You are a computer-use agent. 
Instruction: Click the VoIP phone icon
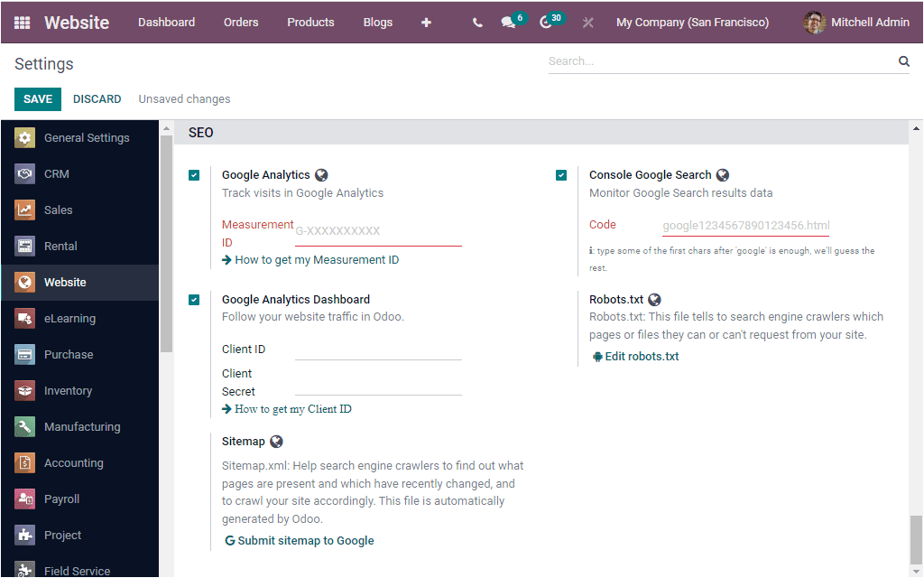pyautogui.click(x=477, y=22)
